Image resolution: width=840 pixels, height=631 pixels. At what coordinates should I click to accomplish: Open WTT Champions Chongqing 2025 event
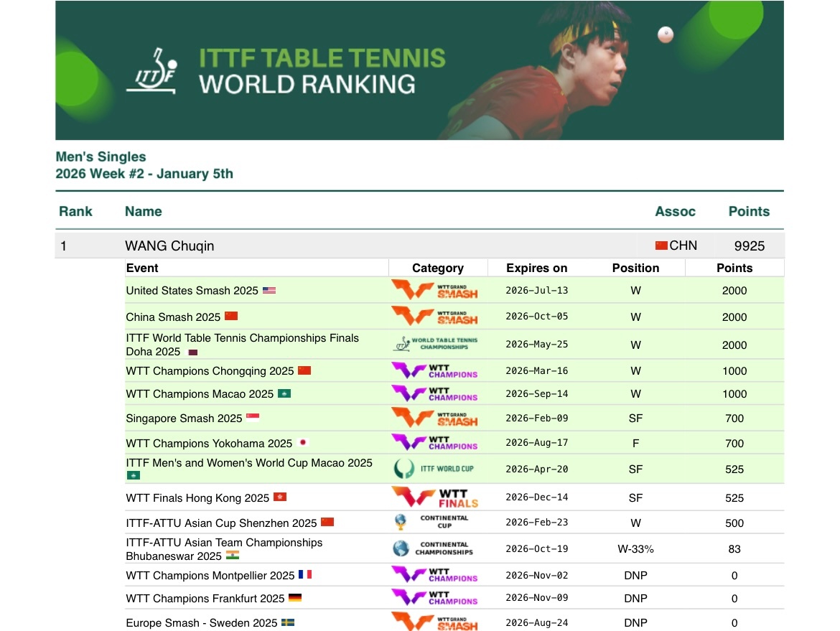210,370
